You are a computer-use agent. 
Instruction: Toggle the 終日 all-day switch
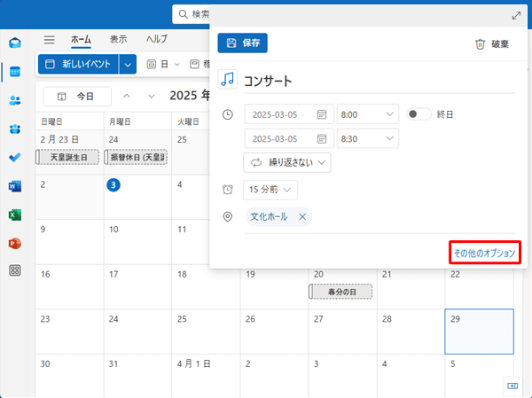coord(419,114)
